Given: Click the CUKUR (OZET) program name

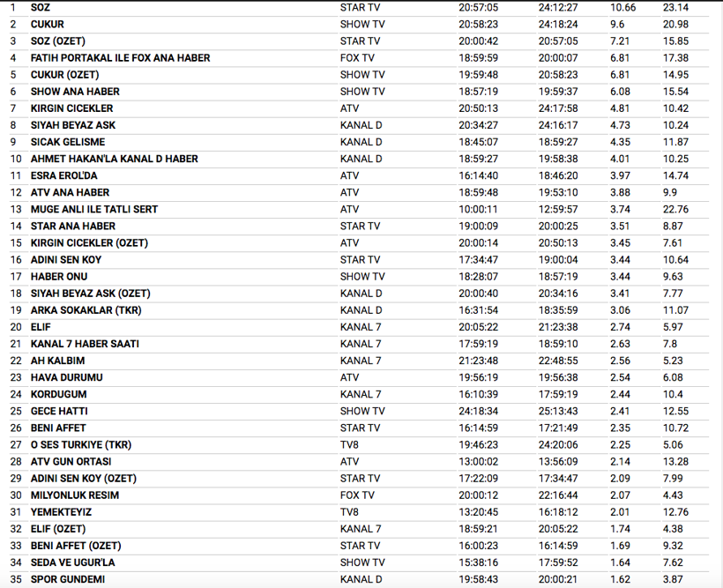Looking at the screenshot, I should [x=64, y=75].
